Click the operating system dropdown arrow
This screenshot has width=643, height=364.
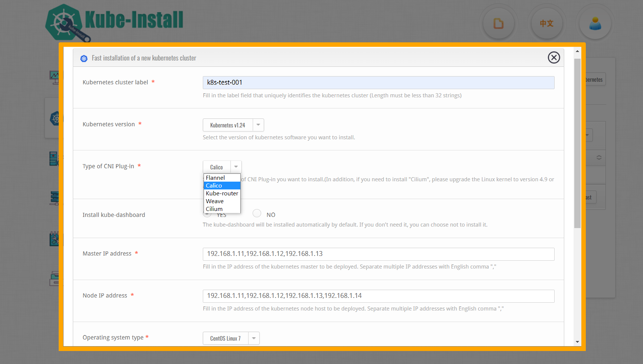pyautogui.click(x=254, y=338)
